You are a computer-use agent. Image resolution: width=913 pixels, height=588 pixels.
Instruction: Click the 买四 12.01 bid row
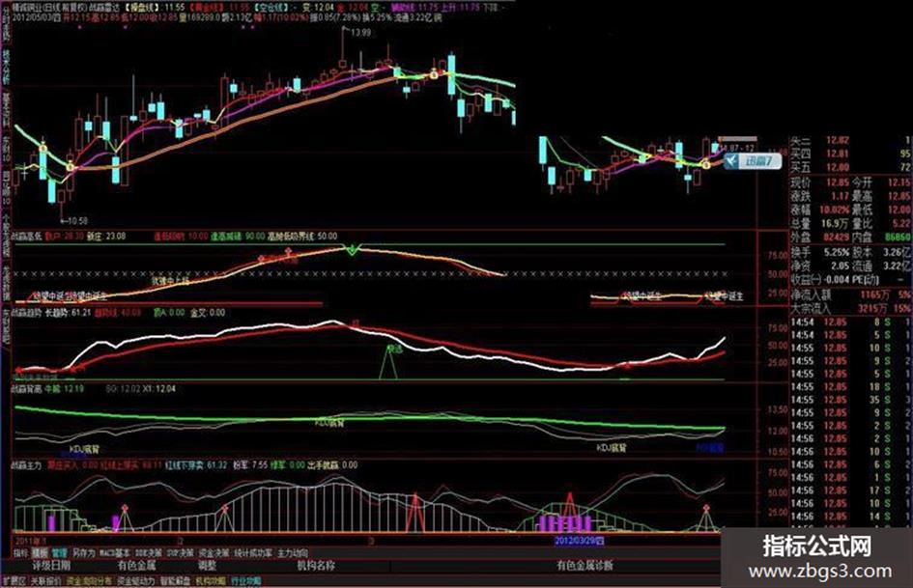click(x=850, y=154)
